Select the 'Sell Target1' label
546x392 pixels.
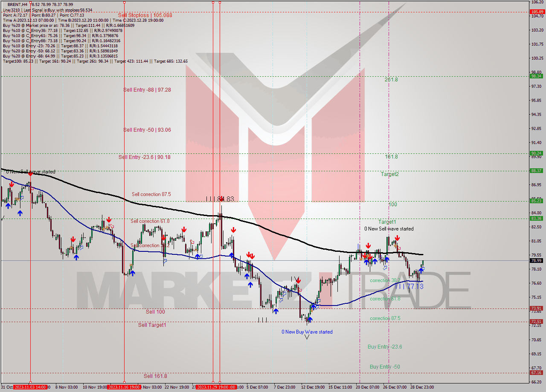tap(152, 325)
